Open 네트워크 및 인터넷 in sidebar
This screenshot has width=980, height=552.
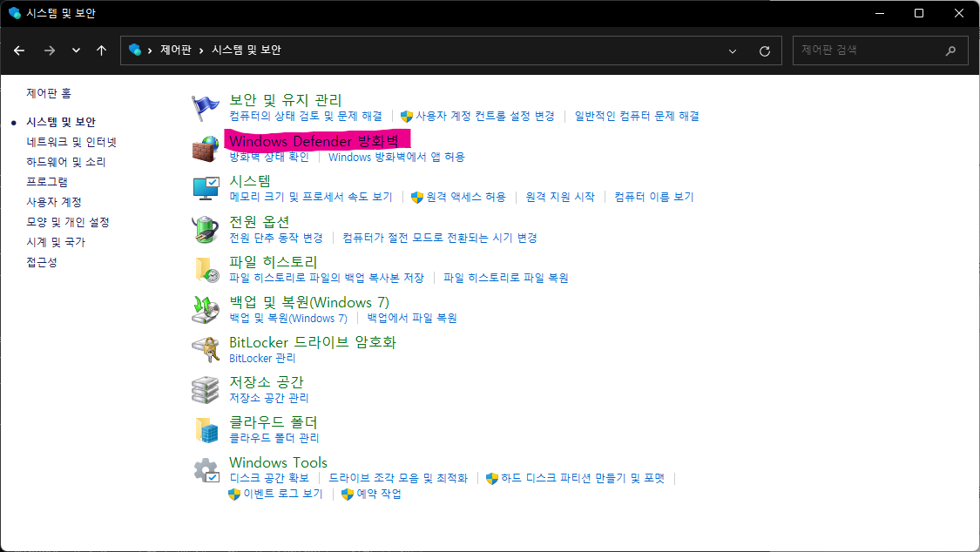tap(71, 142)
